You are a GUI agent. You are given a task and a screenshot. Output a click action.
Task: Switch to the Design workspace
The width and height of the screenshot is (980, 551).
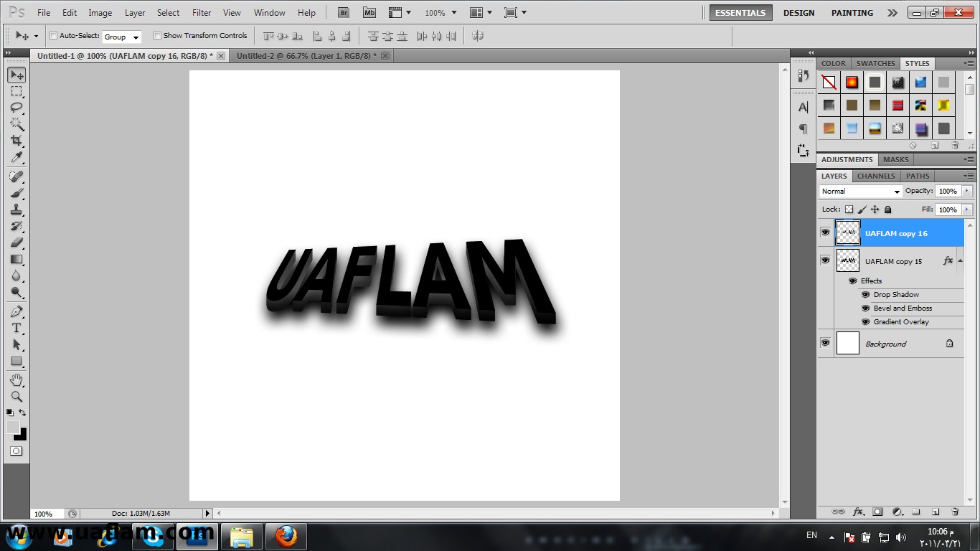(x=798, y=13)
